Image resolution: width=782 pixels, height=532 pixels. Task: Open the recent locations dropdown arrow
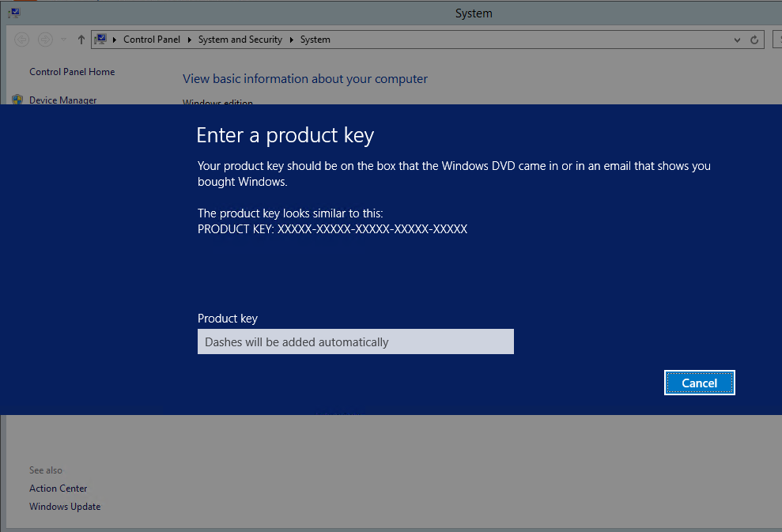pyautogui.click(x=63, y=40)
